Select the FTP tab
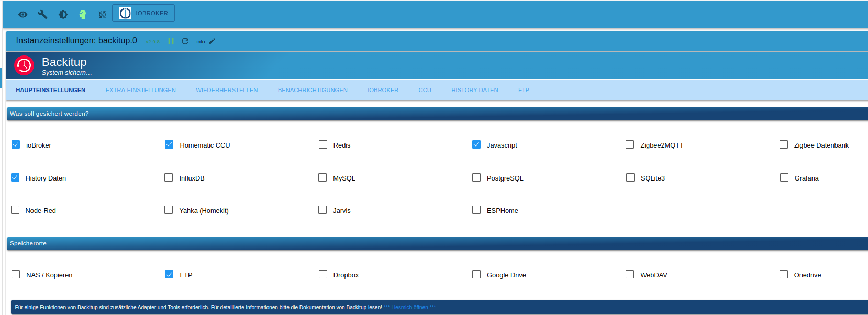868x315 pixels. pyautogui.click(x=524, y=90)
